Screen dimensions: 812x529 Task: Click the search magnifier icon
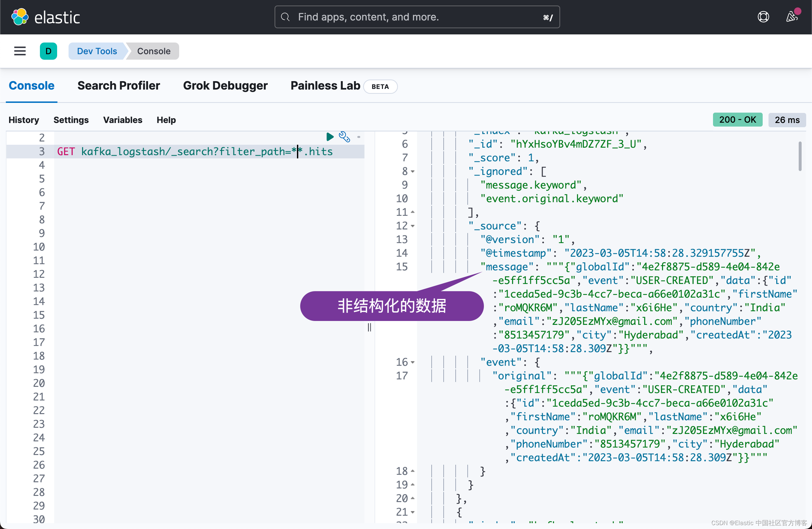tap(285, 17)
